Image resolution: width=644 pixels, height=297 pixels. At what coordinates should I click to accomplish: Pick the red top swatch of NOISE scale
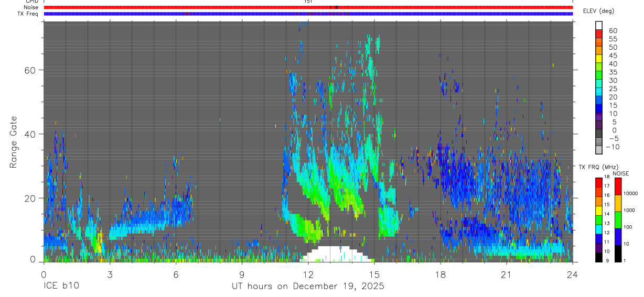coord(618,186)
